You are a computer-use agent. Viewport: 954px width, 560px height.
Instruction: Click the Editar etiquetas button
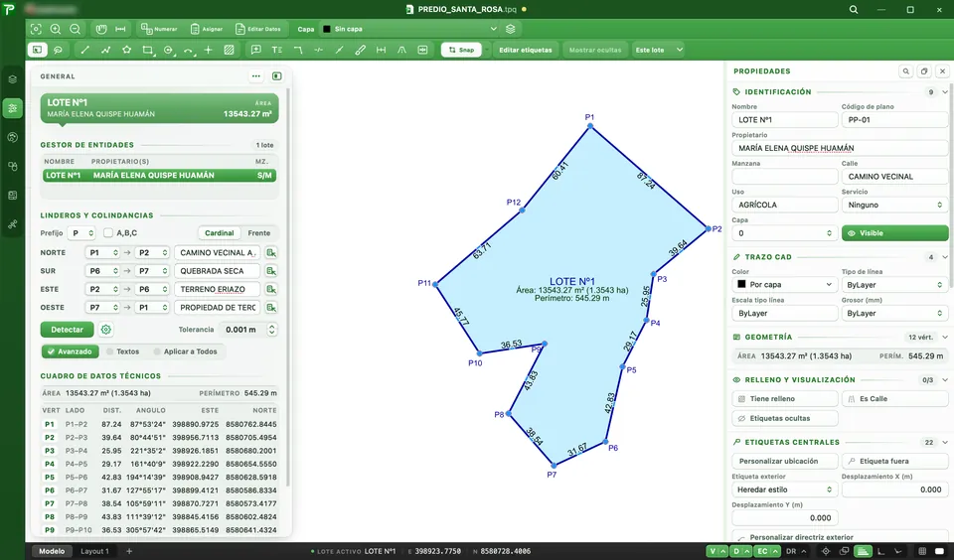click(x=526, y=50)
